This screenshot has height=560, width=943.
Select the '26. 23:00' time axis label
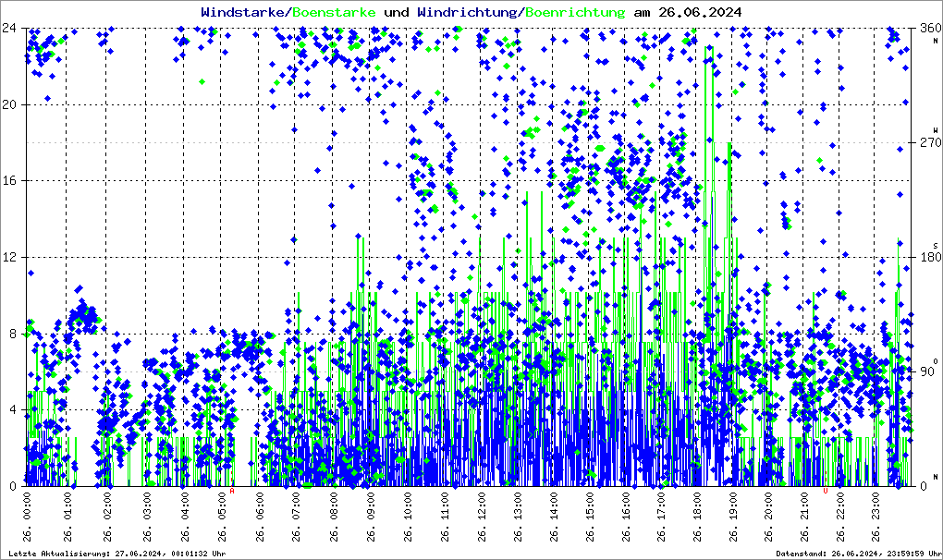[x=876, y=517]
